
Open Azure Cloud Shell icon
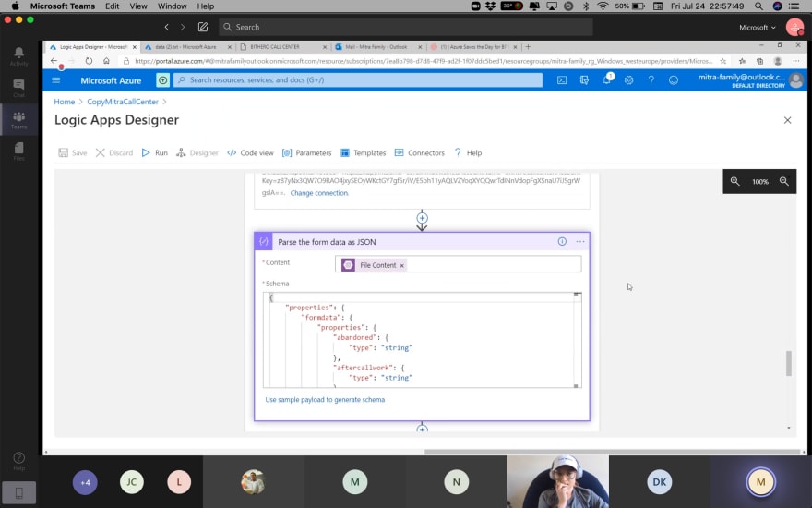[562, 79]
